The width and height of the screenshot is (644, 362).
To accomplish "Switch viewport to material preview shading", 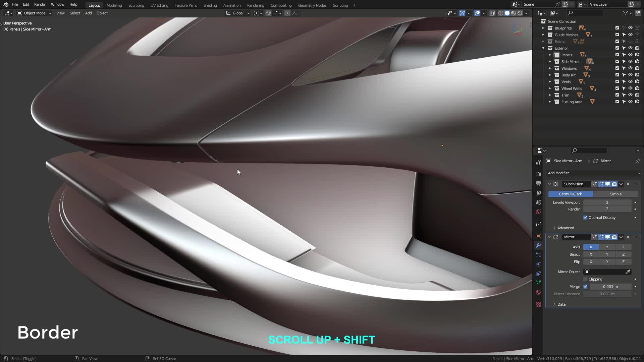I will [514, 13].
